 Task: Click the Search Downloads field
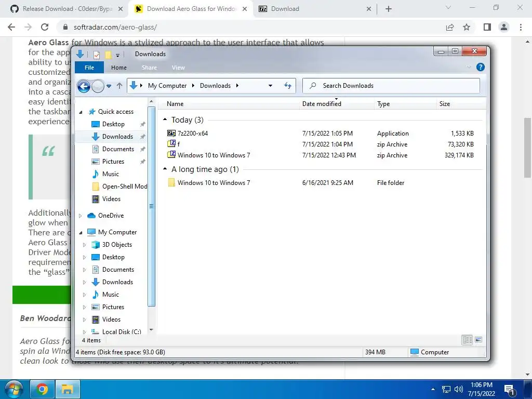point(391,86)
